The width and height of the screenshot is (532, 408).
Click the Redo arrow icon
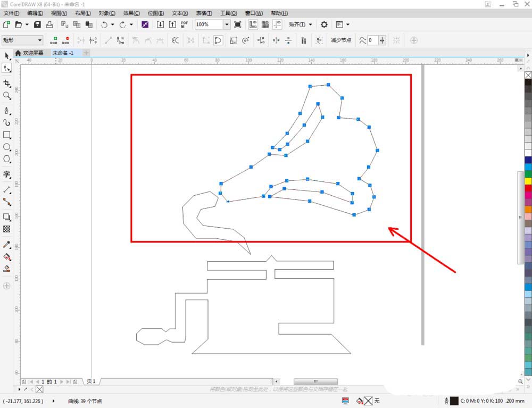tap(123, 24)
